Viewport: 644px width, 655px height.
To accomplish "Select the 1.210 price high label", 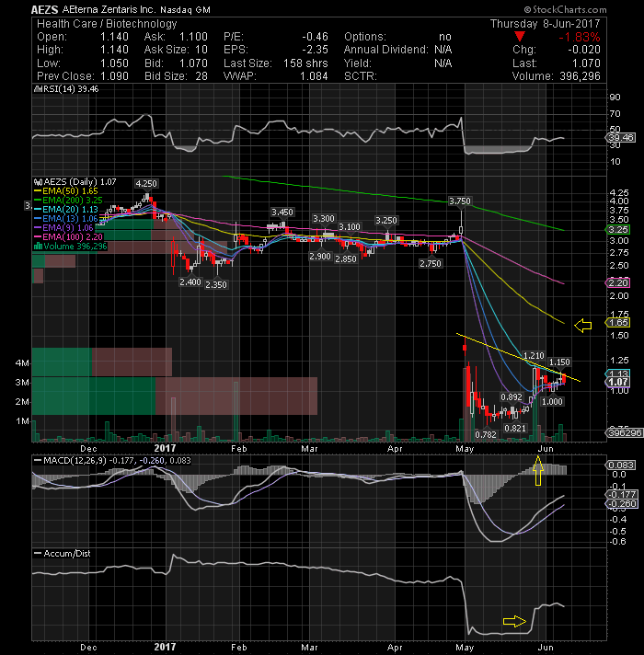I will tap(534, 356).
